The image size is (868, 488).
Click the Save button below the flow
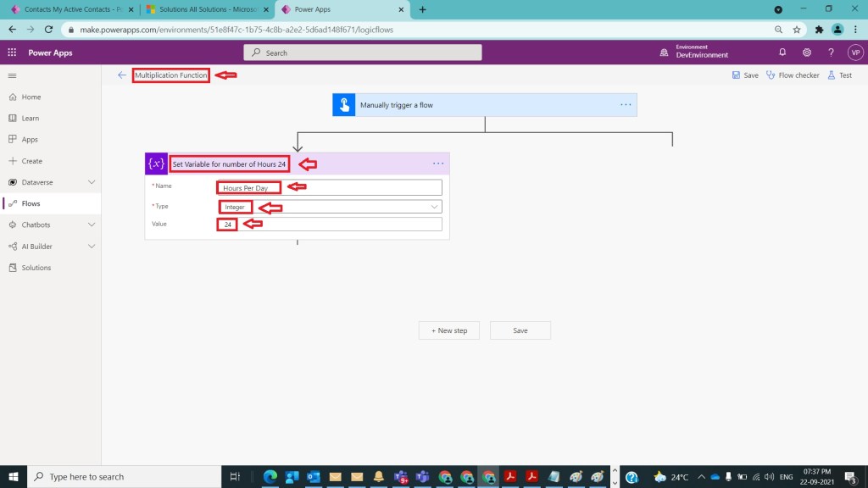pyautogui.click(x=520, y=330)
